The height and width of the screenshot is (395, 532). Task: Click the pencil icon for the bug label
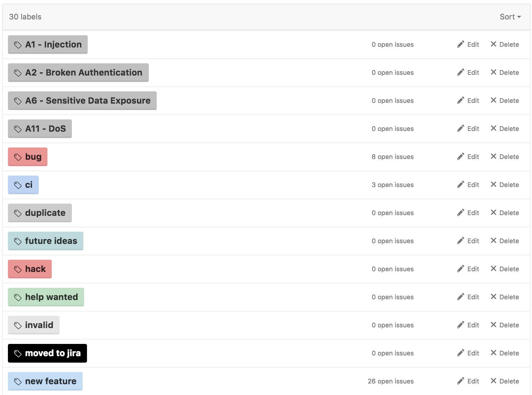(x=460, y=156)
